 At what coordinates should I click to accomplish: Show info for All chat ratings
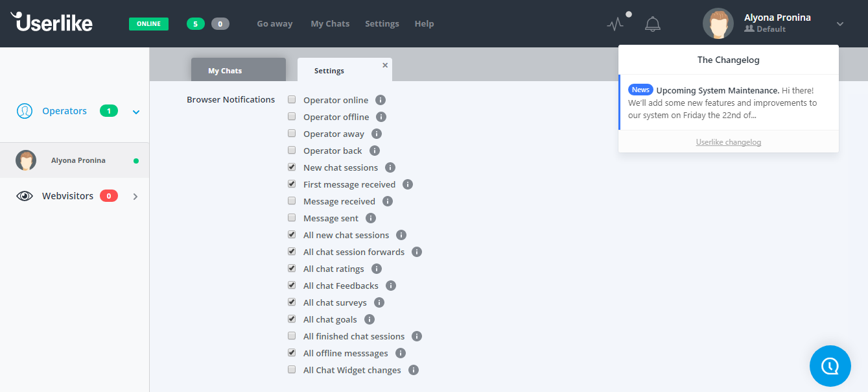[377, 269]
